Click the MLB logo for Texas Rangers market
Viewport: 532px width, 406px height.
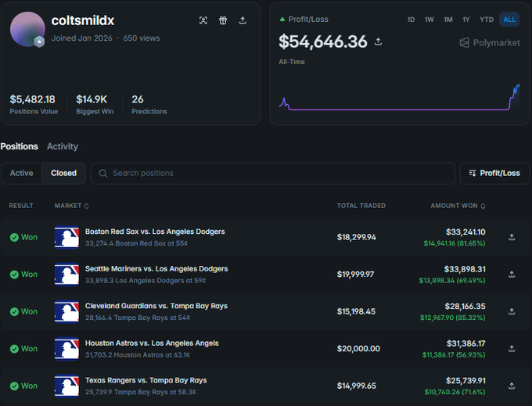66,386
